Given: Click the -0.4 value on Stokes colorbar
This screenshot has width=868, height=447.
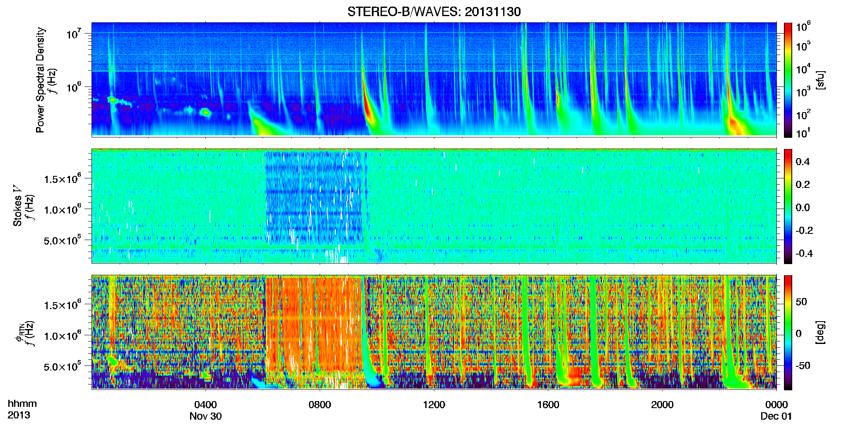Looking at the screenshot, I should [x=804, y=253].
